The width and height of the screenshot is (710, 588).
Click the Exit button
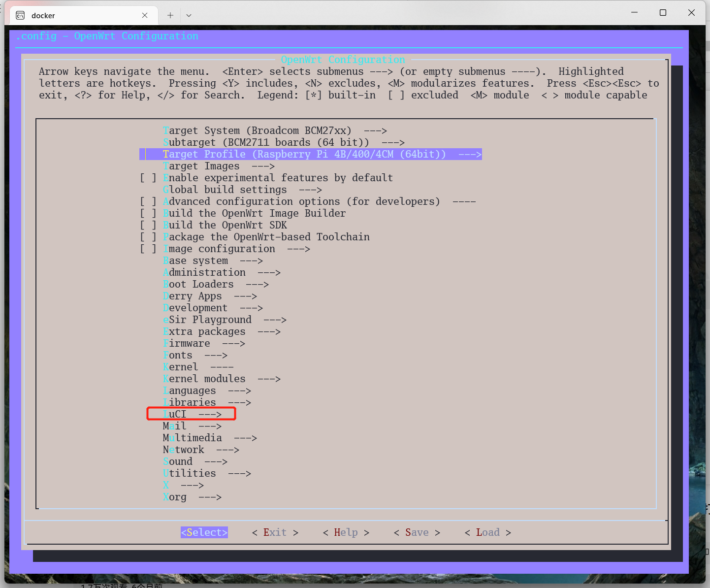pyautogui.click(x=275, y=532)
